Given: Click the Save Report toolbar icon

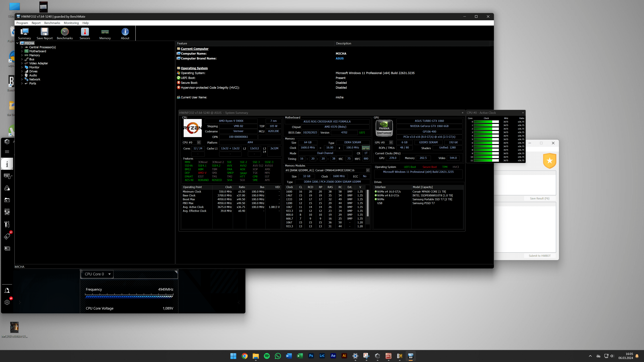Looking at the screenshot, I should [44, 34].
